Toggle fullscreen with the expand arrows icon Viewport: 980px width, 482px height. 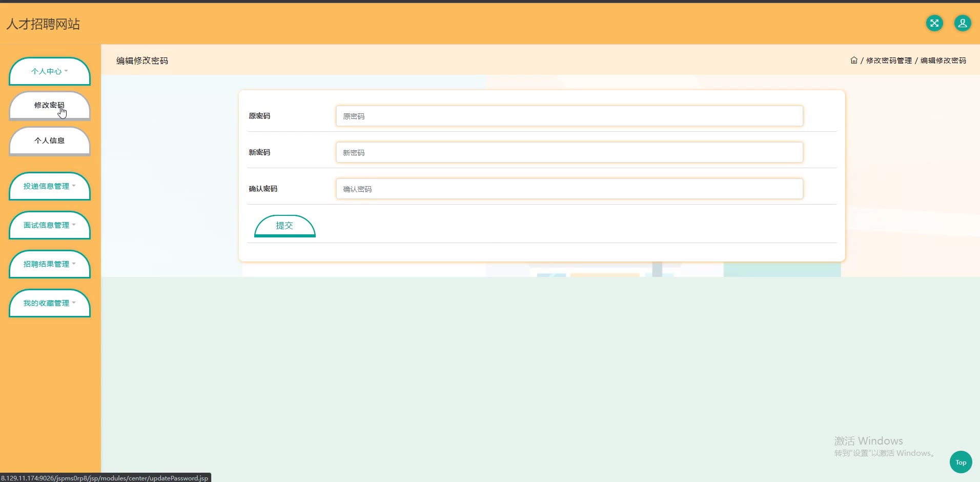pos(934,23)
